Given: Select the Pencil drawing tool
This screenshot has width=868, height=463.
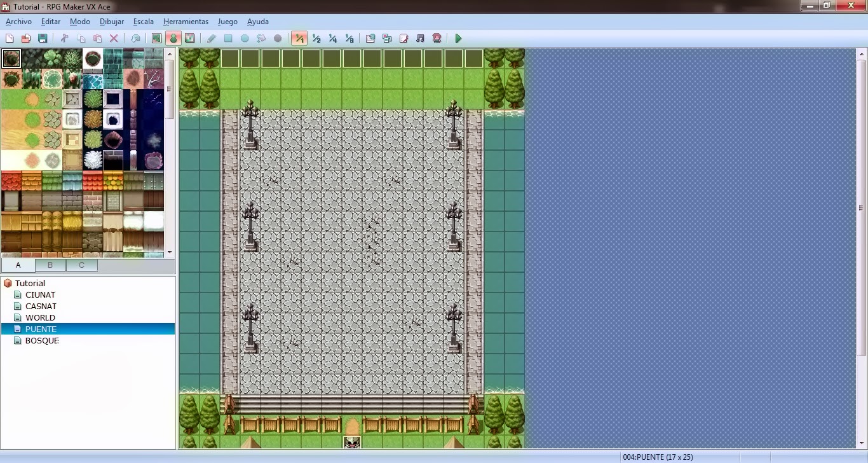Looking at the screenshot, I should [211, 38].
